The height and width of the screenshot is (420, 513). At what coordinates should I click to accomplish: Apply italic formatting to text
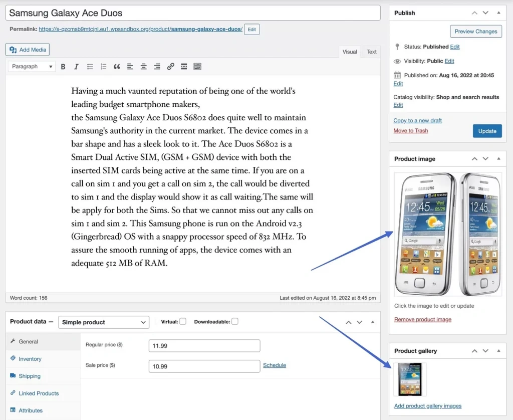click(76, 67)
